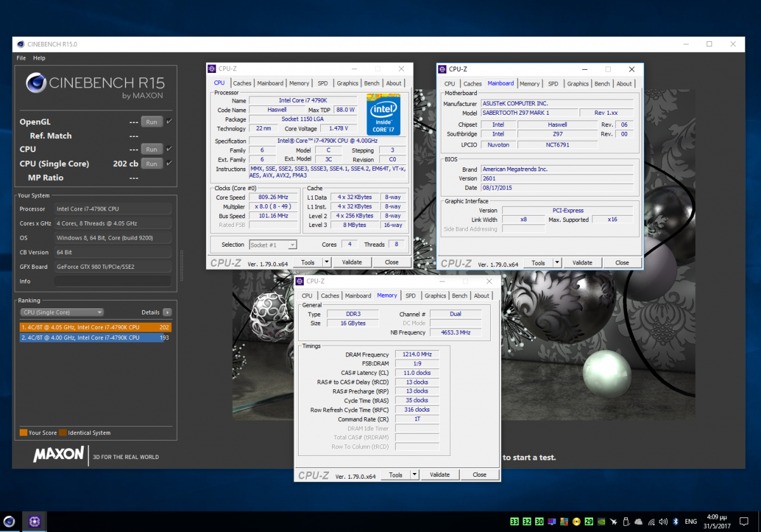Click the tray temperature icon showing 29
Image resolution: width=761 pixels, height=532 pixels.
tap(589, 521)
